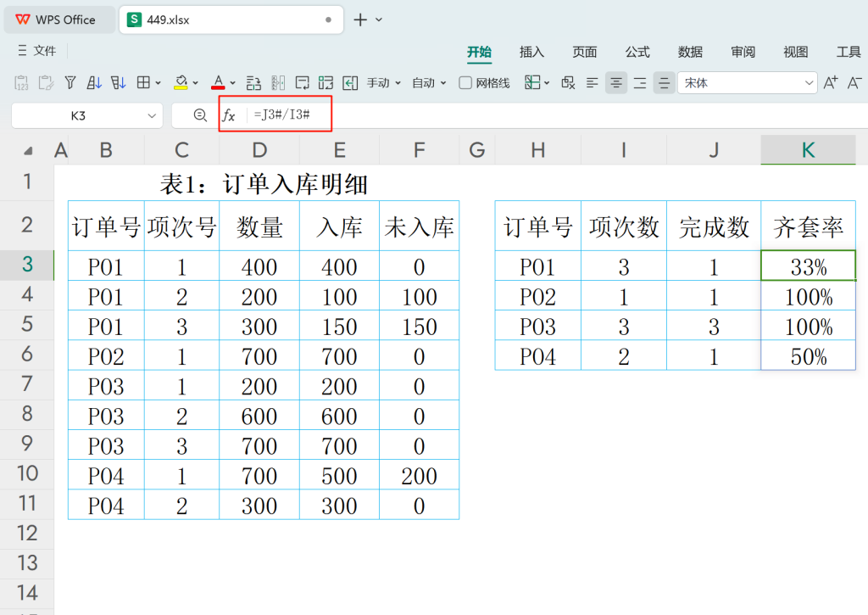The height and width of the screenshot is (615, 868).
Task: Sort ascending with the A-down arrow icon
Action: tap(94, 83)
